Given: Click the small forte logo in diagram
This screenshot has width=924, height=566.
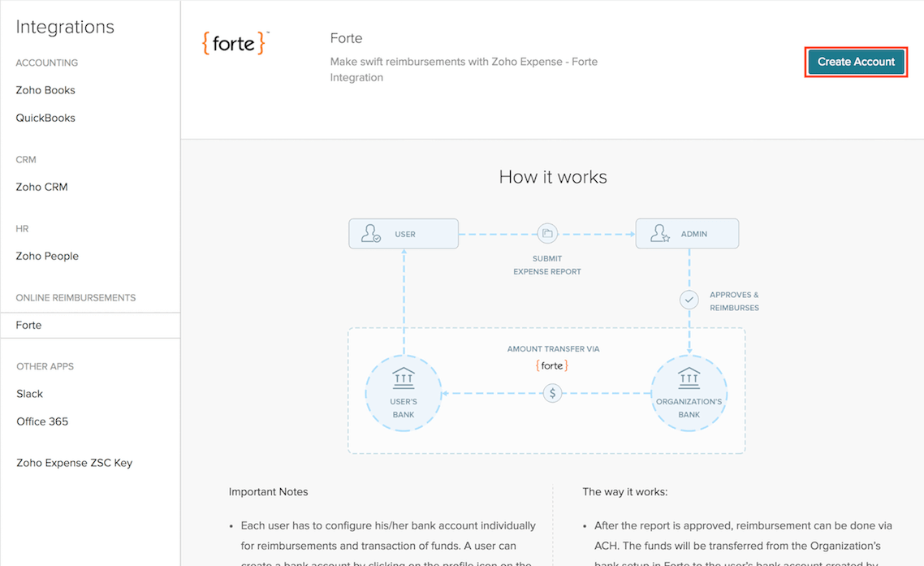Looking at the screenshot, I should coord(552,365).
